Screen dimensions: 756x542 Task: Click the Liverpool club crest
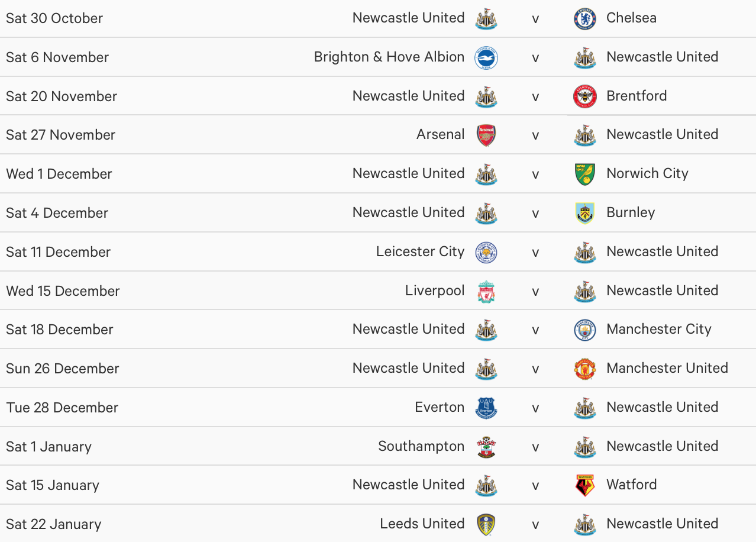coord(486,291)
